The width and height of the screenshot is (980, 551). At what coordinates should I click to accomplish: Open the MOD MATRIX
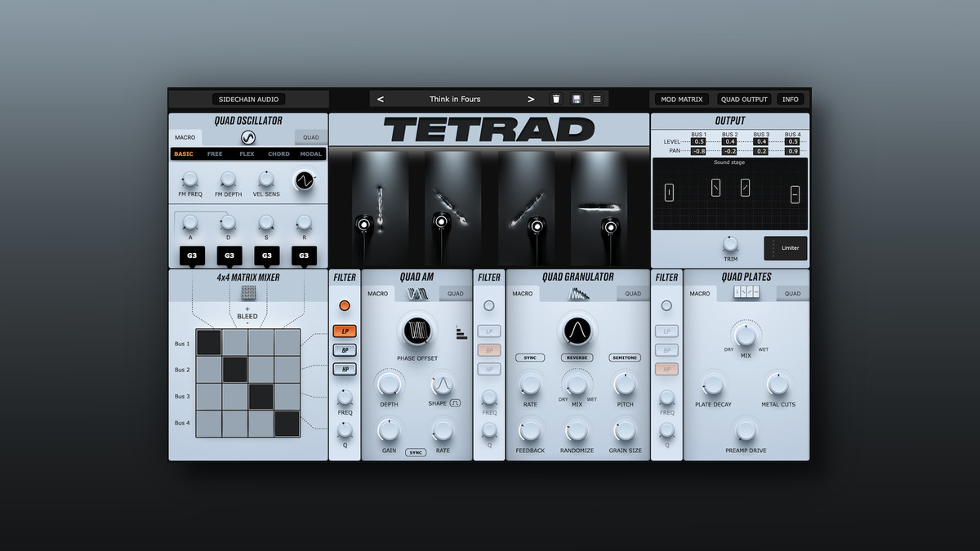tap(682, 99)
